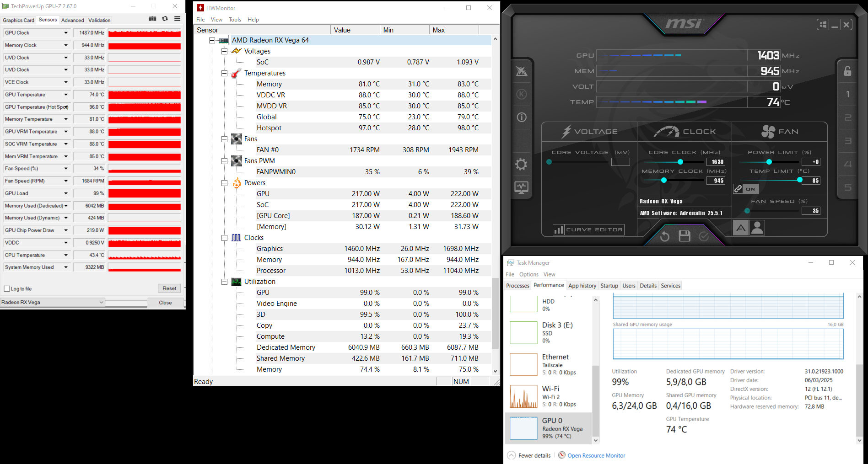The height and width of the screenshot is (464, 868).
Task: Enable the Log to file checkbox
Action: click(7, 289)
